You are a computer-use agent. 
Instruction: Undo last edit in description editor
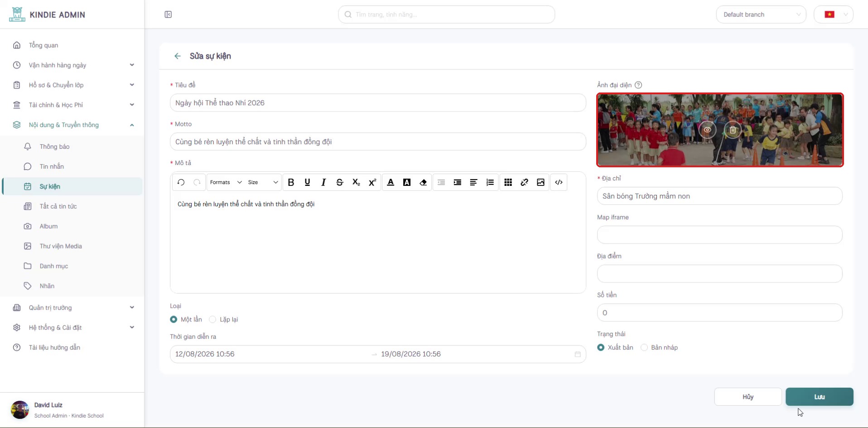[x=181, y=182]
